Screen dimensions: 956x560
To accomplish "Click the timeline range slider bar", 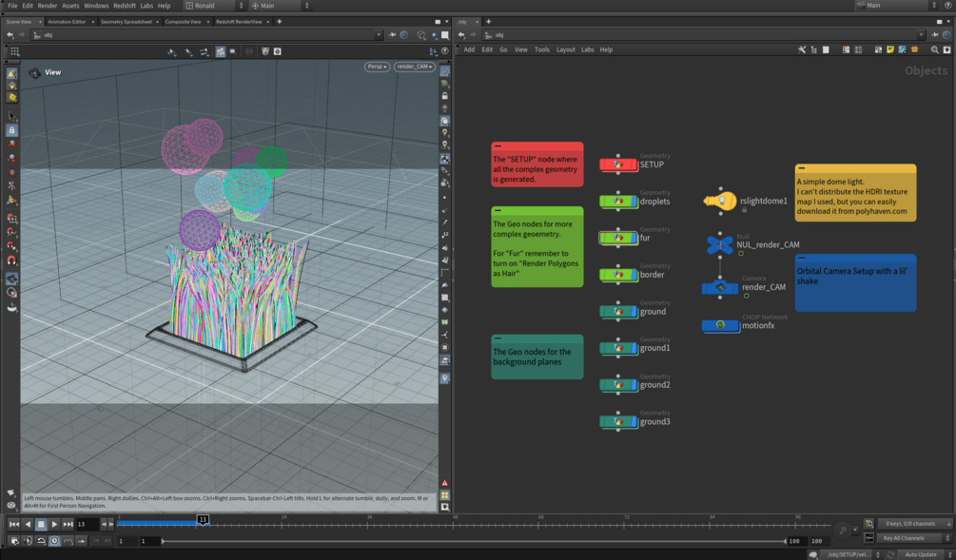I will point(474,541).
